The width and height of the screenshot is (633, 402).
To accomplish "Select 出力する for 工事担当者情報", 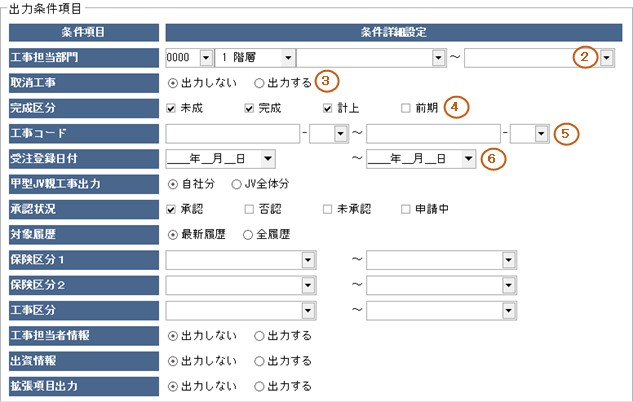I will tap(260, 337).
